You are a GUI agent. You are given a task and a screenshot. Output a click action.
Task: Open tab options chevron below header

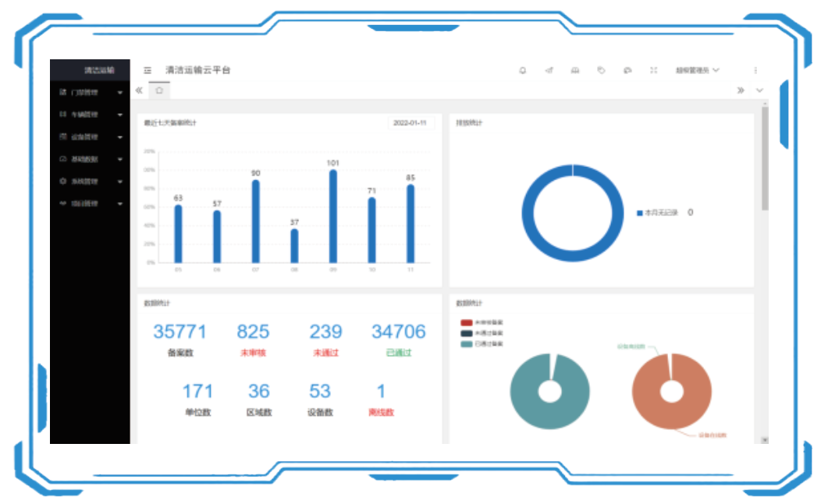759,91
